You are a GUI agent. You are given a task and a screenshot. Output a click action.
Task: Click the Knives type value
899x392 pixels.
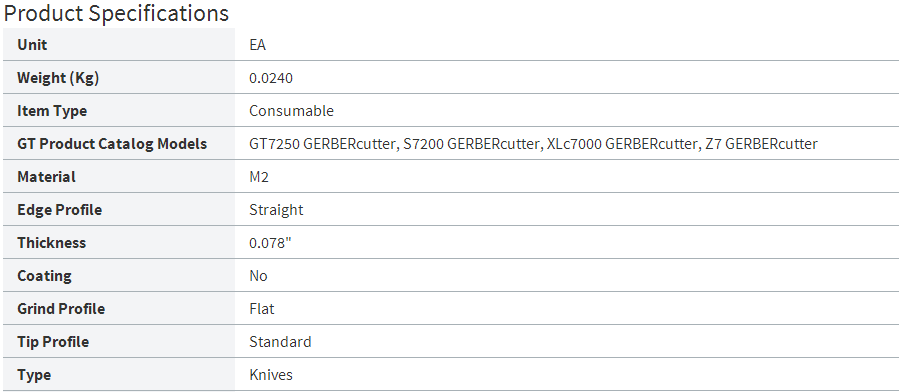(271, 375)
